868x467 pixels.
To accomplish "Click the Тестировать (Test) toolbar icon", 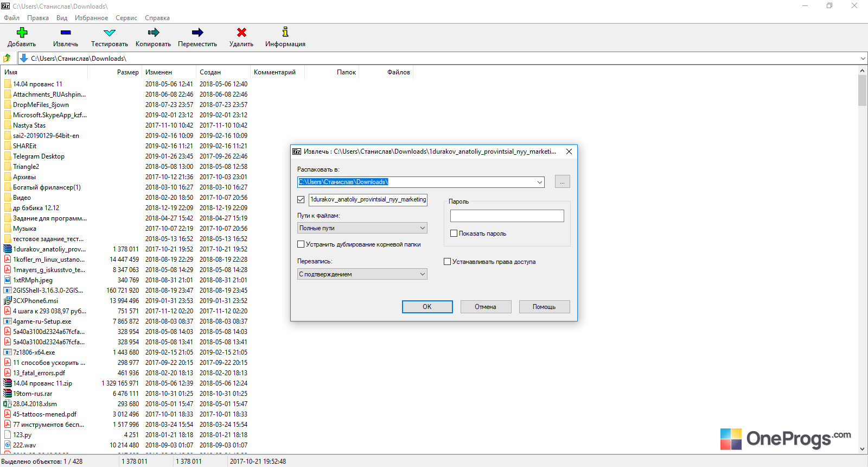I will click(110, 33).
